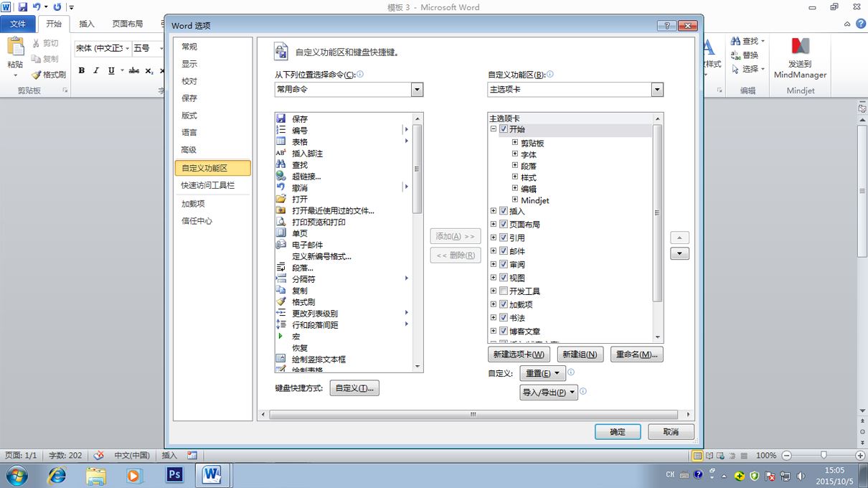Image resolution: width=868 pixels, height=488 pixels.
Task: Uncheck the 邮件 tab checkbox
Action: pos(504,251)
